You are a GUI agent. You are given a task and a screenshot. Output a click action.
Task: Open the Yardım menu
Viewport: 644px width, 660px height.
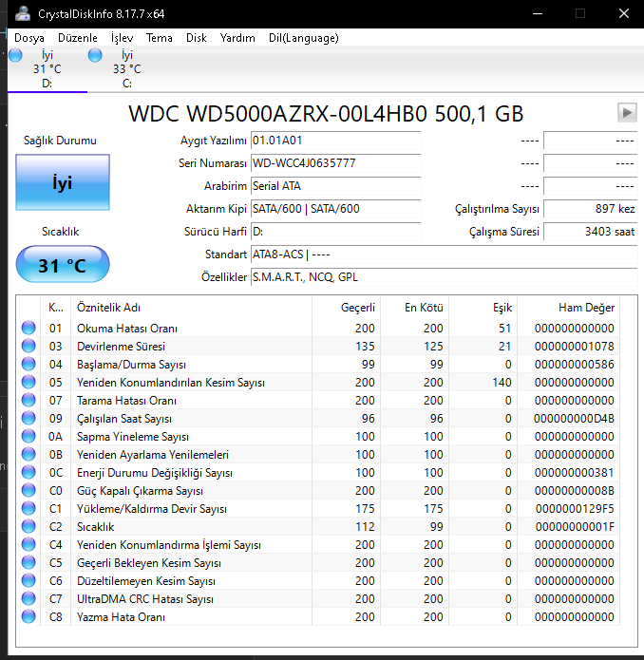[x=237, y=38]
